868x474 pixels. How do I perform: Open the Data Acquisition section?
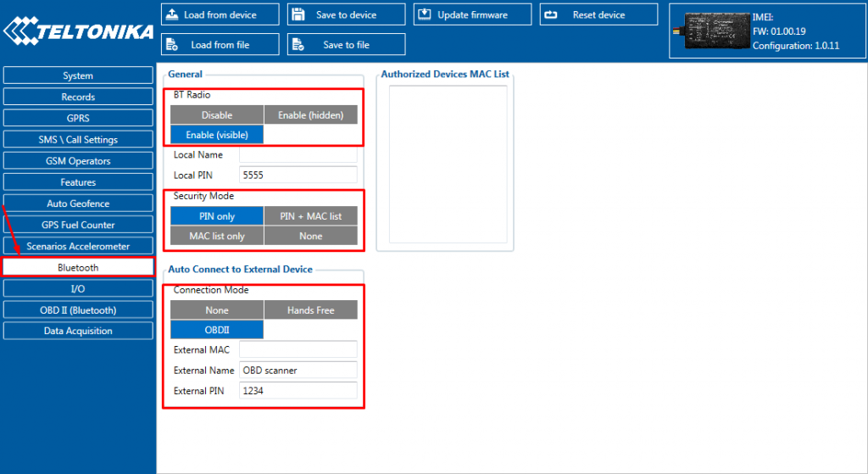pos(78,332)
